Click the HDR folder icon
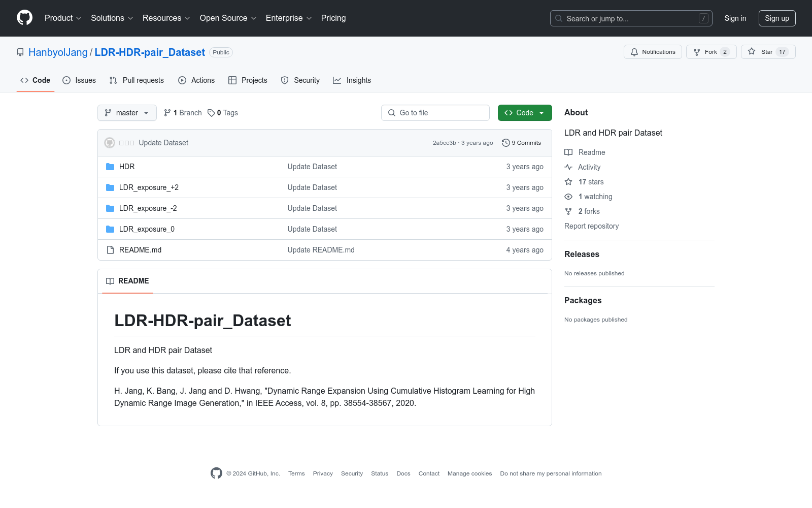Viewport: 812px width, 508px height. pos(110,167)
